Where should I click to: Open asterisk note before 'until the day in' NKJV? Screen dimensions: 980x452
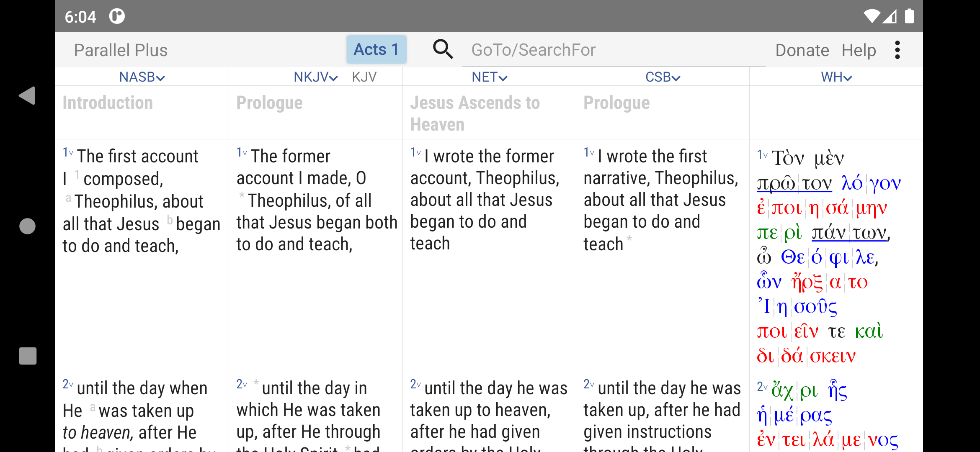pos(256,382)
